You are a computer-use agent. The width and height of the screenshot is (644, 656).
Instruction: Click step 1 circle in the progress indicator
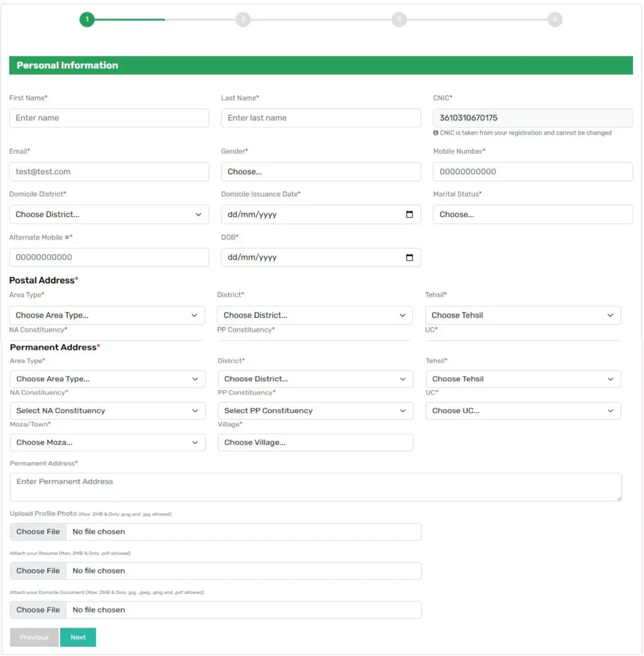(x=87, y=19)
